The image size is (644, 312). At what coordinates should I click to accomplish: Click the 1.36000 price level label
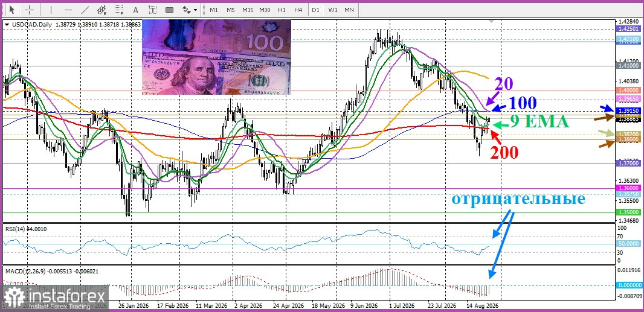pyautogui.click(x=628, y=188)
